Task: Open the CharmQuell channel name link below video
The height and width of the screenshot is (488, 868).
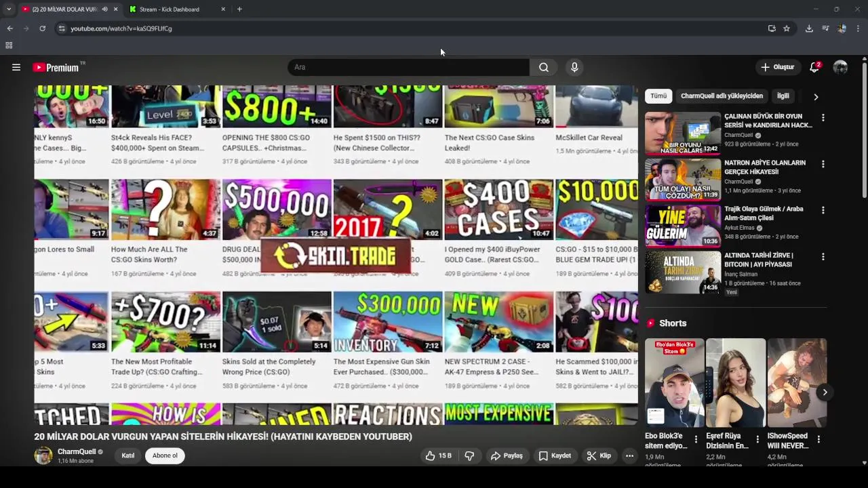Action: pyautogui.click(x=77, y=451)
